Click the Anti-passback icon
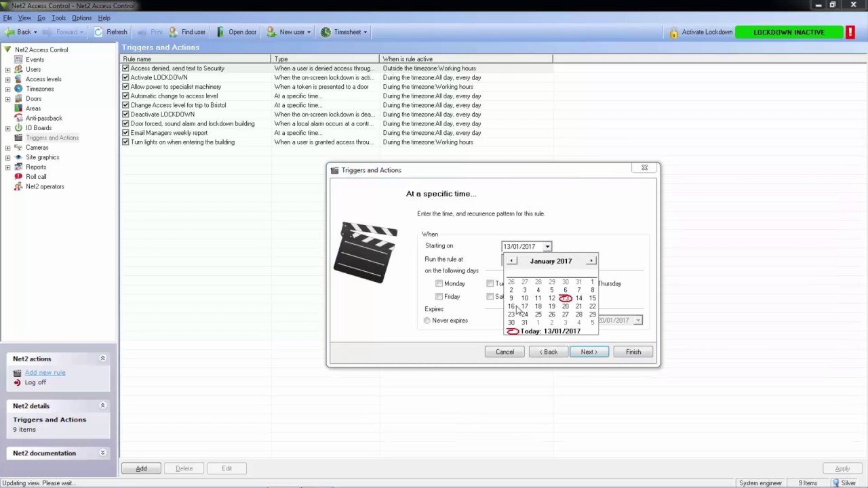Screen dimensions: 868x488 click(x=18, y=118)
